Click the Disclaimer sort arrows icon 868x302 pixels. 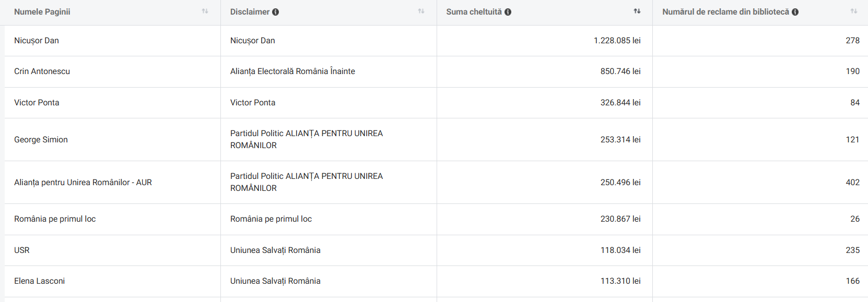[421, 11]
